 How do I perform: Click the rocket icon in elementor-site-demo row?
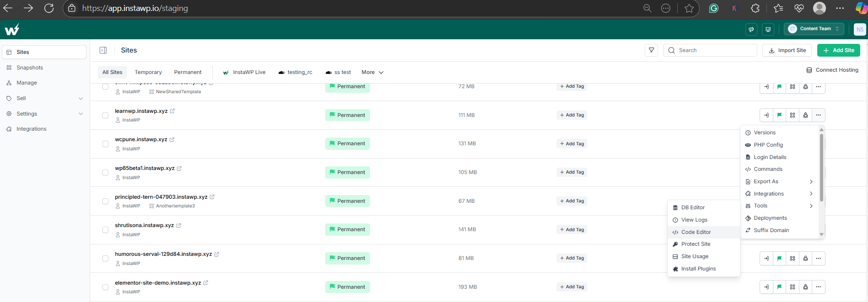point(806,287)
